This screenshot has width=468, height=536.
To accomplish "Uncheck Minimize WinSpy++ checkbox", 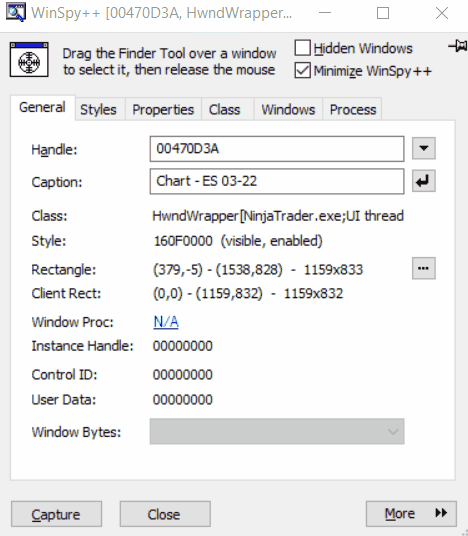I will [x=303, y=70].
